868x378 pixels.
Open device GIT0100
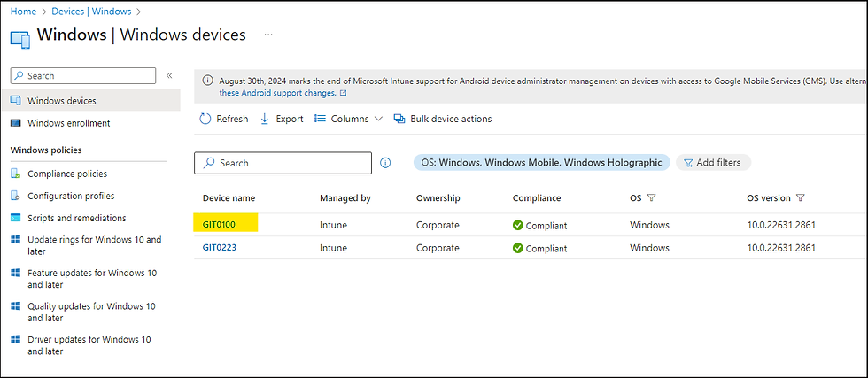tap(220, 225)
